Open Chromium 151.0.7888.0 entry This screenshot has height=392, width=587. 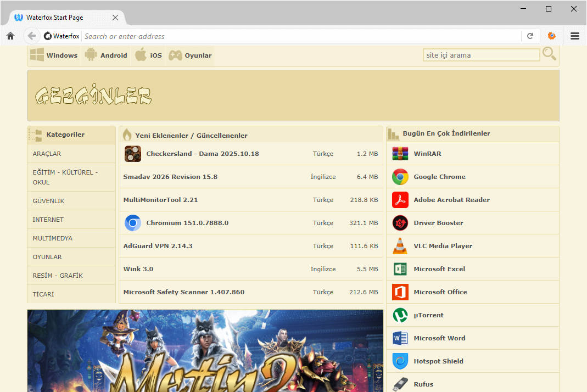[187, 223]
